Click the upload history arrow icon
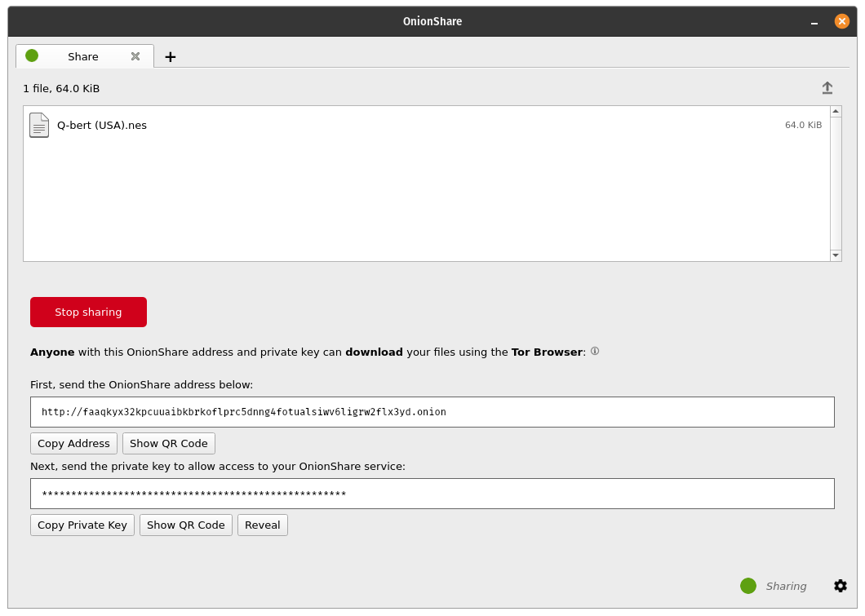Image resolution: width=865 pixels, height=616 pixels. point(827,88)
